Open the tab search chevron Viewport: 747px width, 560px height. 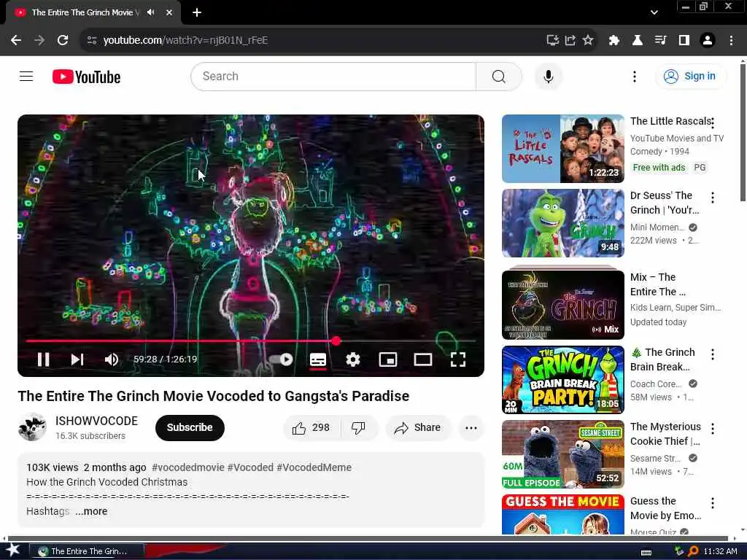tap(654, 13)
